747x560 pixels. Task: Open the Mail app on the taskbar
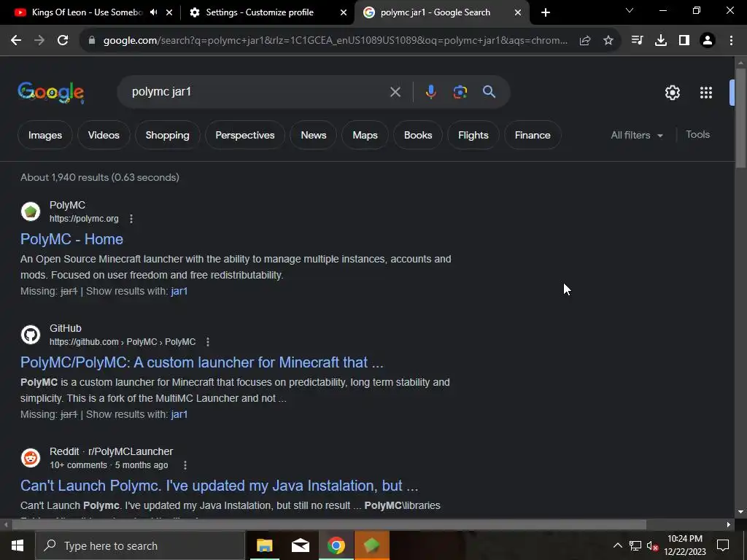point(300,545)
